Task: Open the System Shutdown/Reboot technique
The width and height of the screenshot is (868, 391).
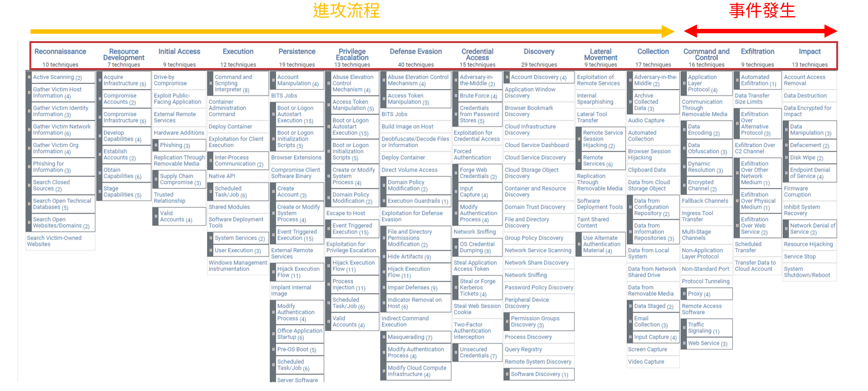Action: [807, 272]
